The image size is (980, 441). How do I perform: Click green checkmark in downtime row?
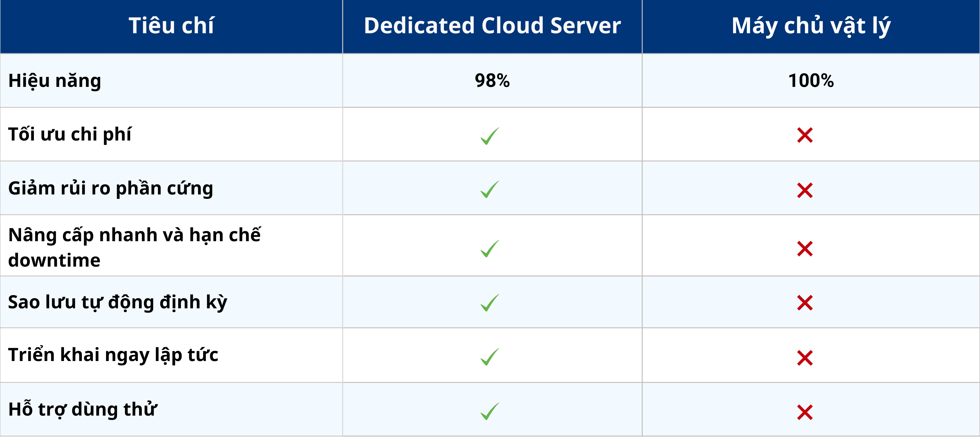(x=489, y=248)
